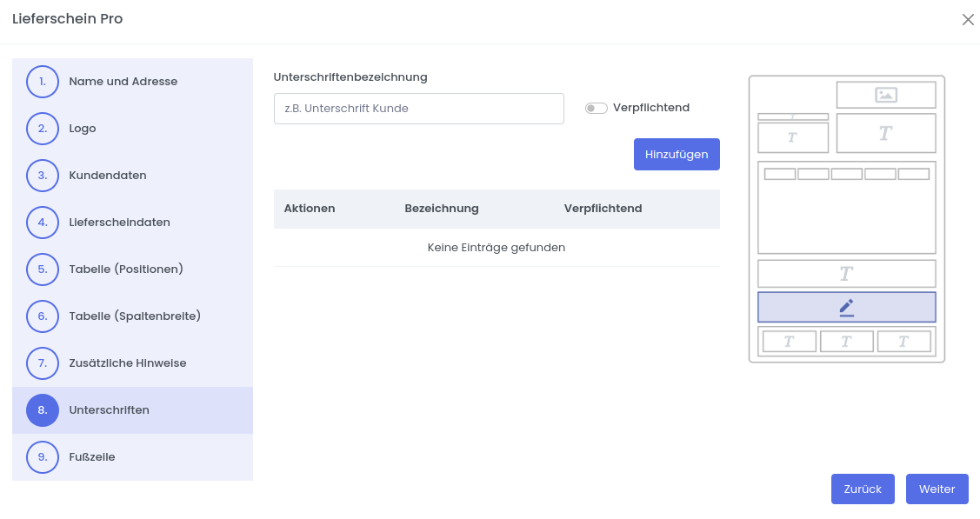Click step 2 circle icon
Viewport: 980px width, 519px height.
(x=43, y=129)
